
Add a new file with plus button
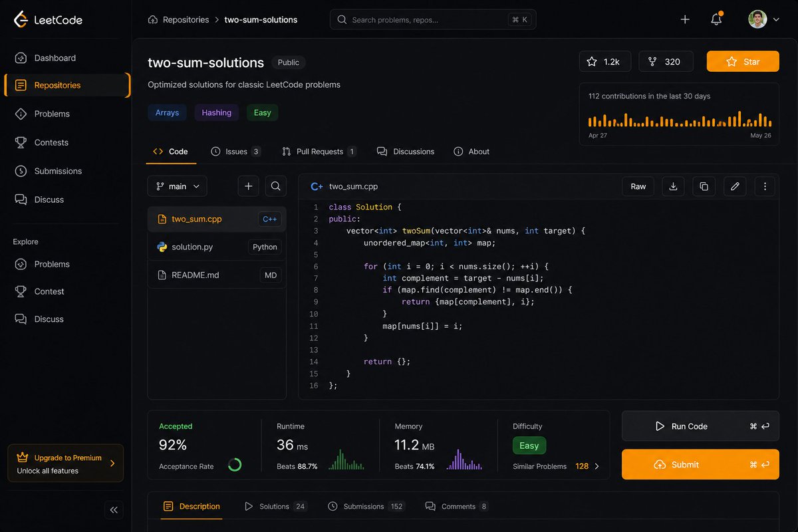point(248,186)
